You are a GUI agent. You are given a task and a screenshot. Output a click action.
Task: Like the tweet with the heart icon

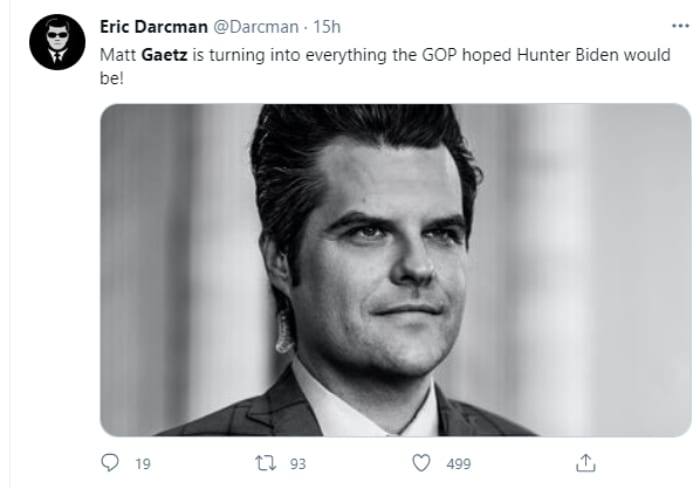point(422,463)
